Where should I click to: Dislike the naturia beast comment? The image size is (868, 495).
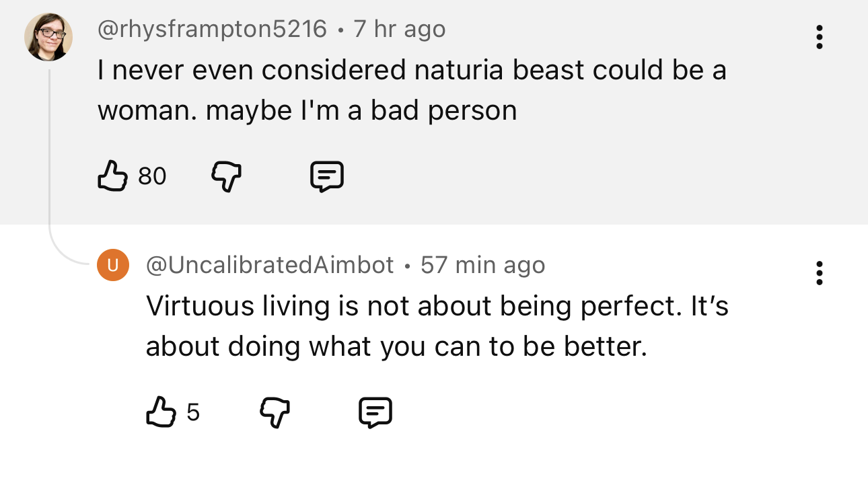tap(227, 176)
